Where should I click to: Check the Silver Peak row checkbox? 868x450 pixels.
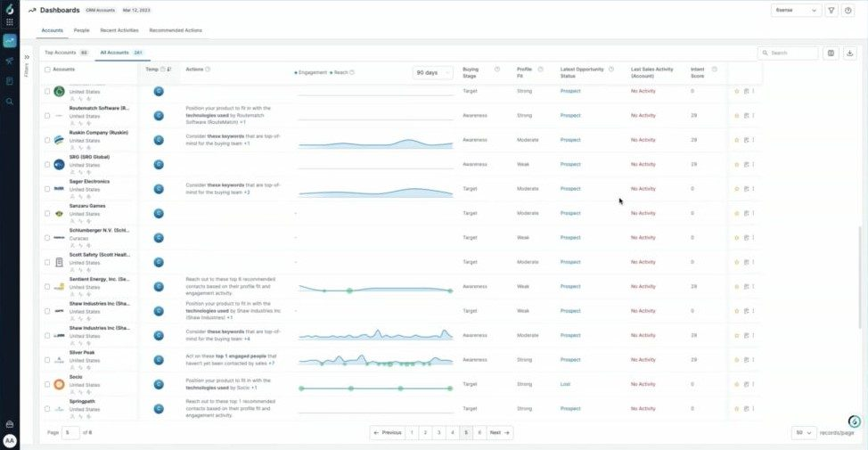pyautogui.click(x=47, y=360)
